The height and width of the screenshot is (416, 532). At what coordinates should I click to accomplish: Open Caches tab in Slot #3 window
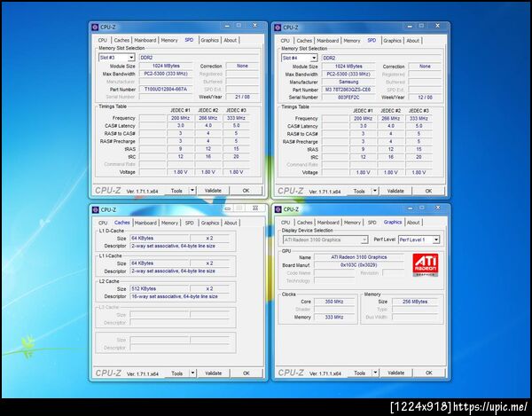pyautogui.click(x=121, y=40)
